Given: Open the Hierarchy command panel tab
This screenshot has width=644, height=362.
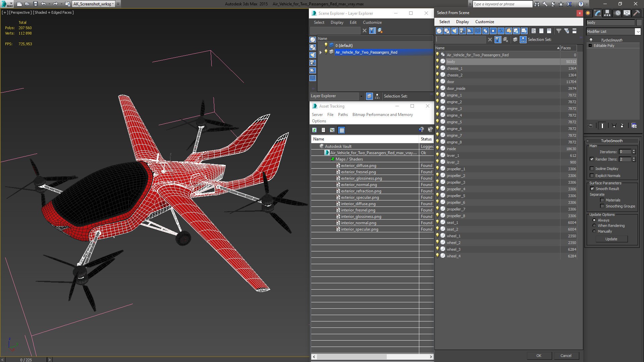Looking at the screenshot, I should [x=607, y=13].
